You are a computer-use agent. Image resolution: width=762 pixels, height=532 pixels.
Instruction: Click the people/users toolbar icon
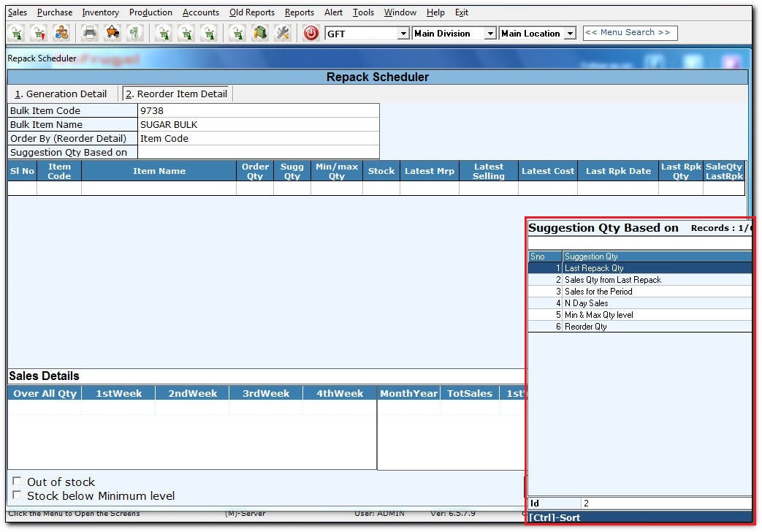[62, 33]
